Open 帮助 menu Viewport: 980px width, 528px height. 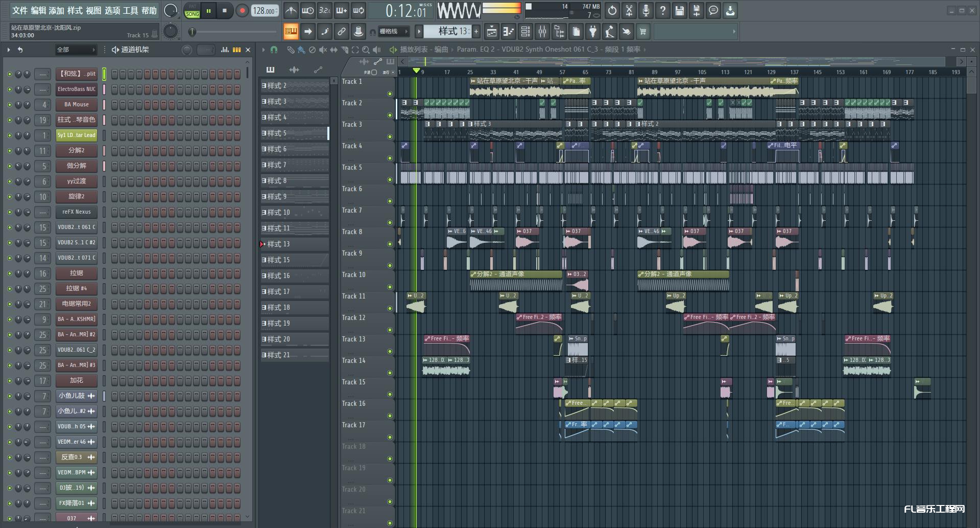click(x=149, y=11)
